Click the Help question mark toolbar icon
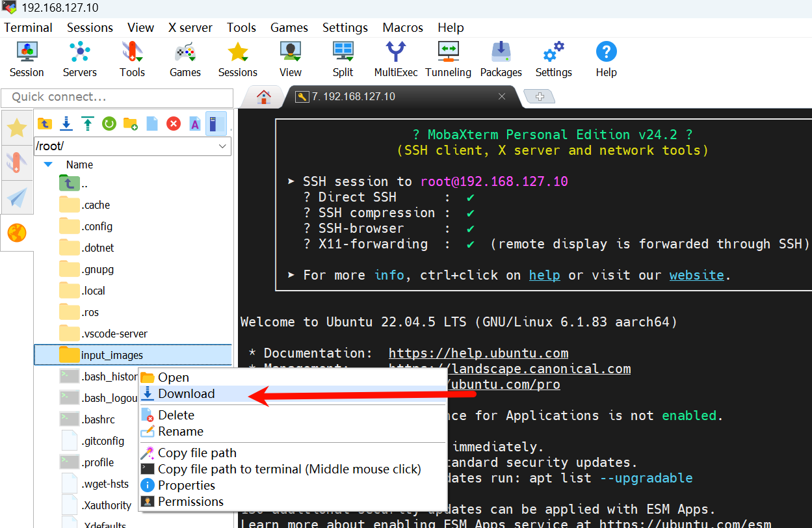 click(x=606, y=59)
